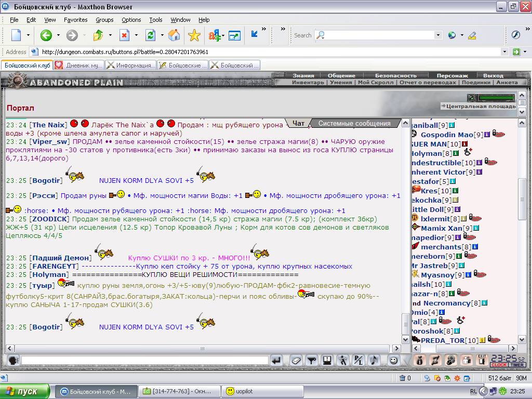532x399 pixels.
Task: Open the Умения link
Action: [341, 82]
